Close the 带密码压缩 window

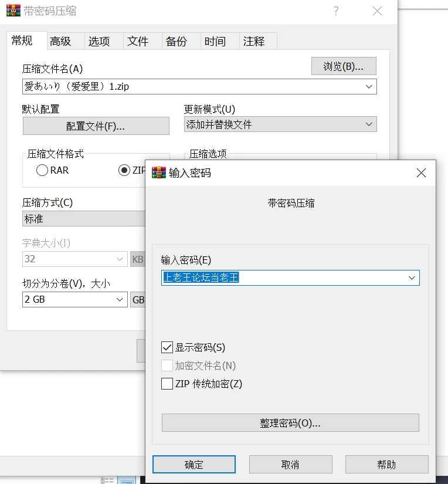[x=377, y=11]
